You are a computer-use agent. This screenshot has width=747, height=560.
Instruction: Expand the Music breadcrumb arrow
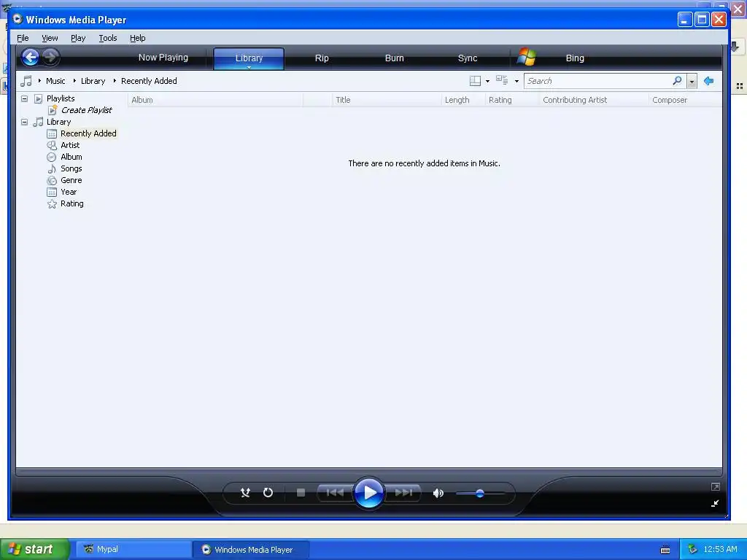pos(39,81)
